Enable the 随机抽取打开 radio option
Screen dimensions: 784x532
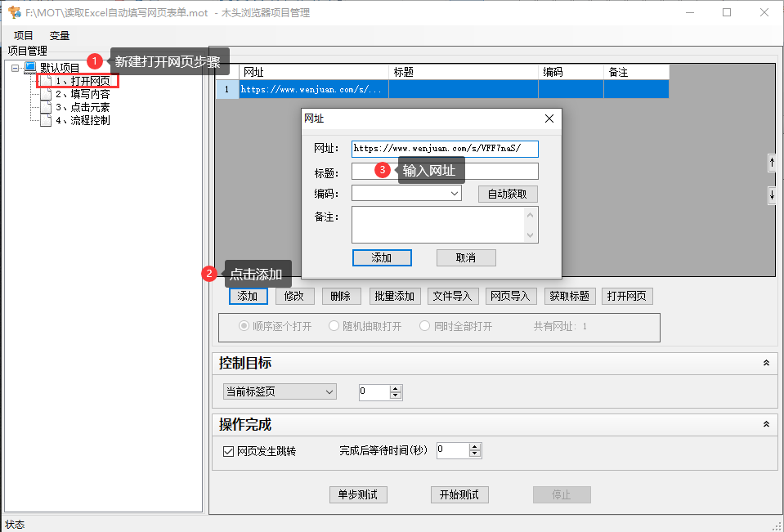coord(334,324)
